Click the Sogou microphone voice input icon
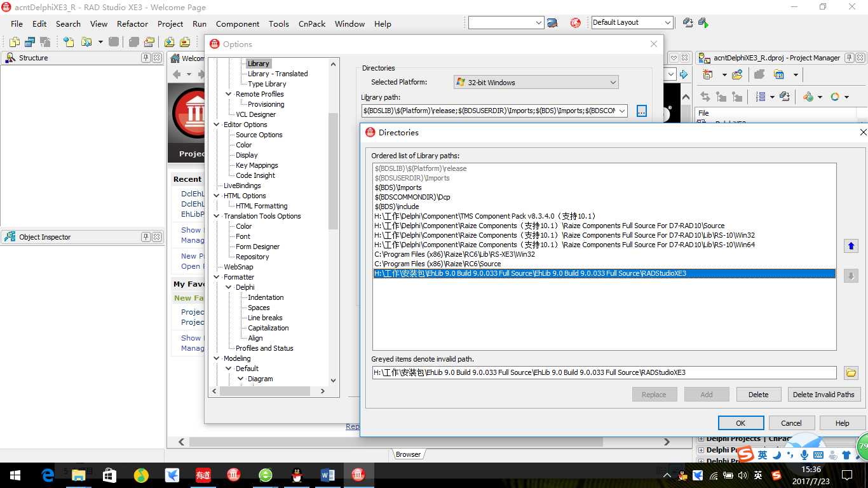This screenshot has height=488, width=868. click(x=804, y=455)
